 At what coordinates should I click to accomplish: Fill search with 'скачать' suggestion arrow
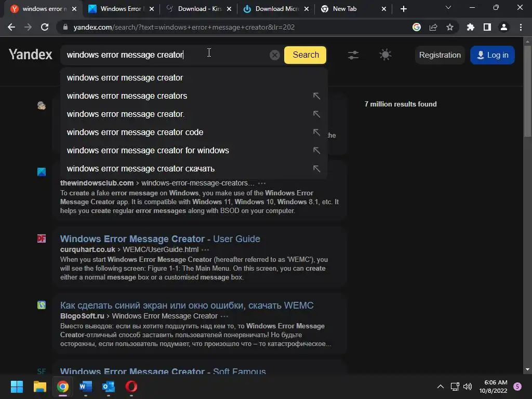pos(316,169)
